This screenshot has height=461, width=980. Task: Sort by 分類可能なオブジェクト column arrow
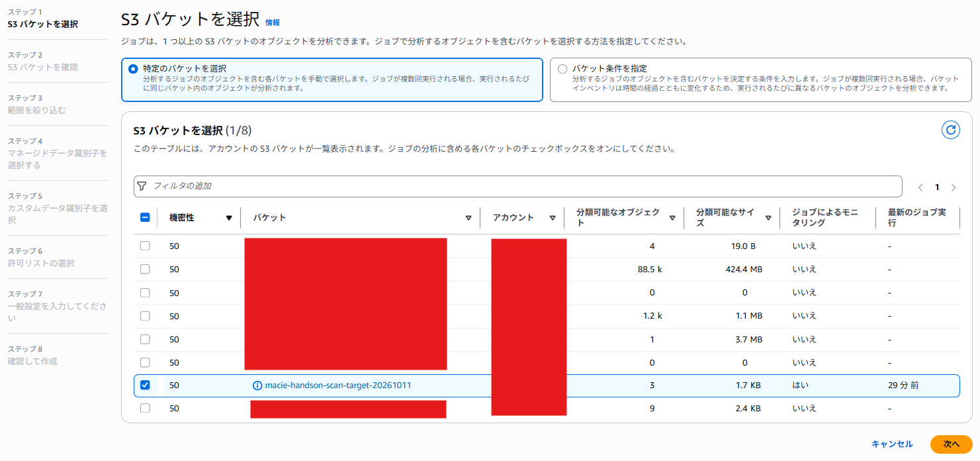[672, 218]
